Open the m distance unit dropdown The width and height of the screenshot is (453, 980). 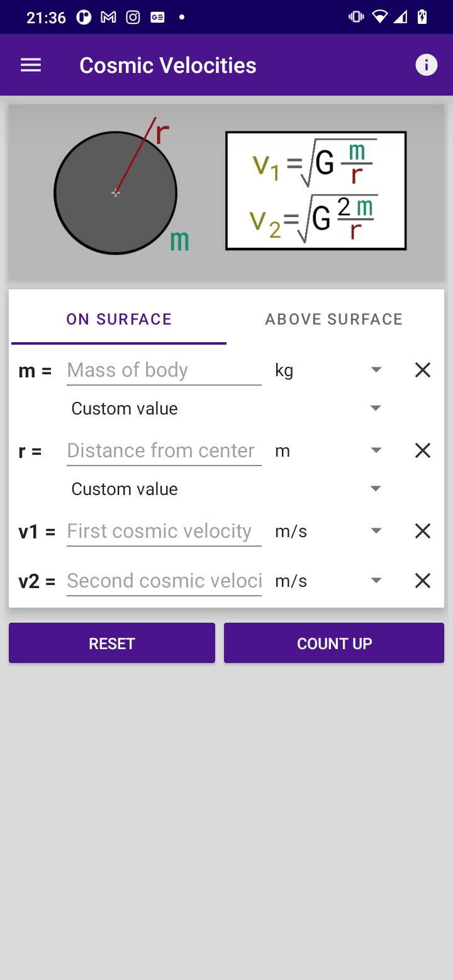330,450
